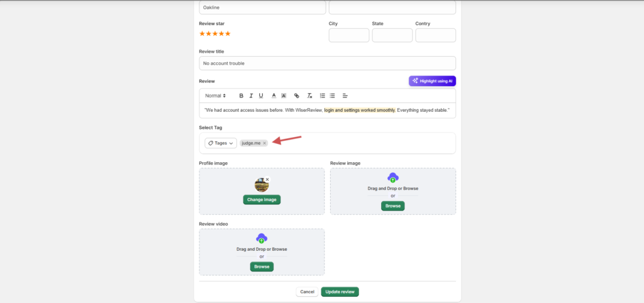Toggle bold formatting in the review editor
The height and width of the screenshot is (303, 644).
pyautogui.click(x=241, y=96)
